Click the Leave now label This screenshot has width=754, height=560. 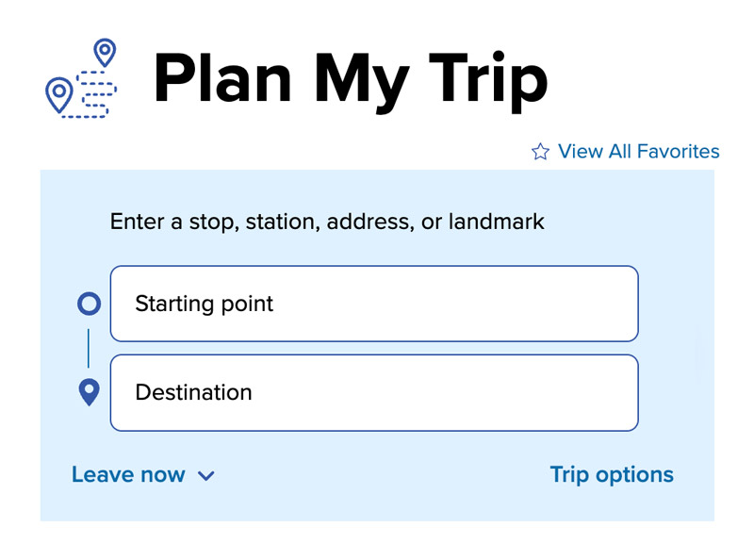(x=128, y=475)
